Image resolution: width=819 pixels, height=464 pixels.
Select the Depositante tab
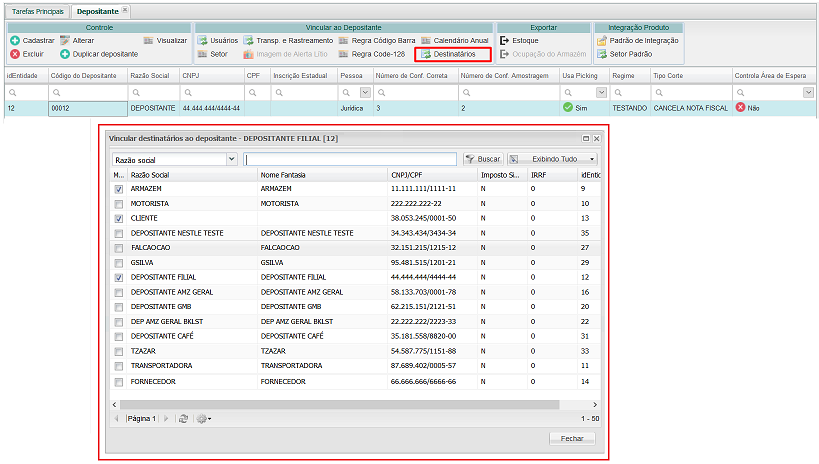coord(97,9)
